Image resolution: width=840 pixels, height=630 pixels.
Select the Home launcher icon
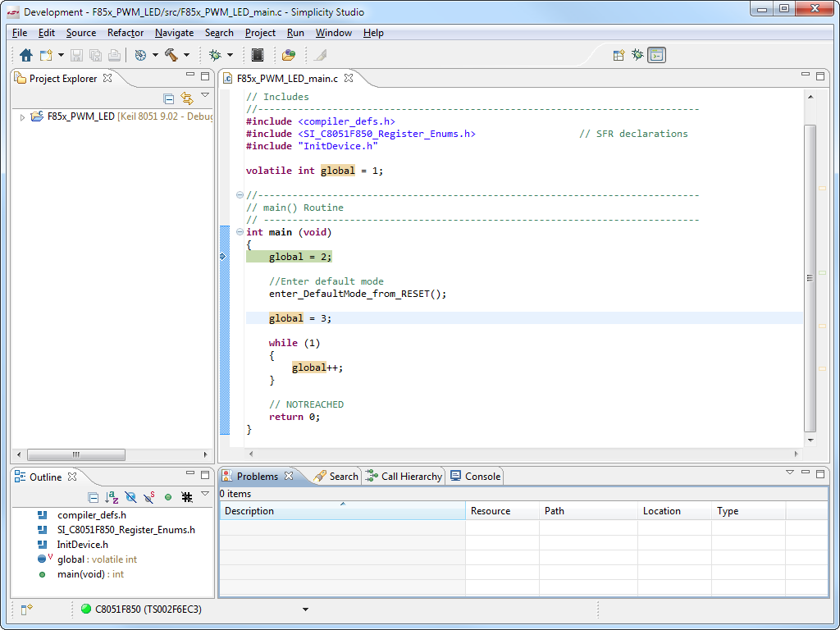(25, 55)
